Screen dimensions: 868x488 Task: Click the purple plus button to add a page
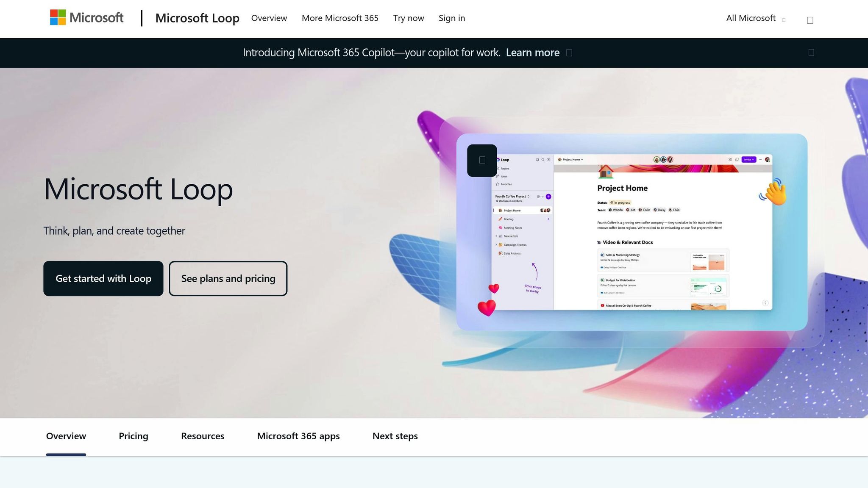[x=548, y=197]
